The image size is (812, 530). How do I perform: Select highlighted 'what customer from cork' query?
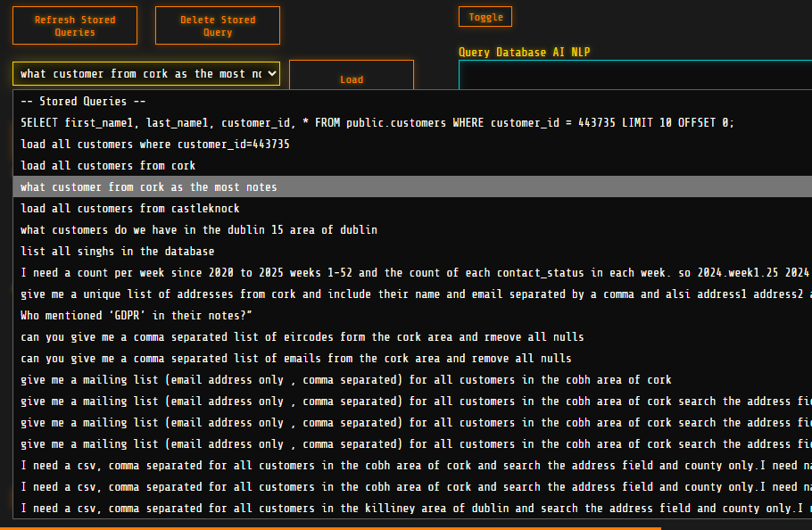point(149,187)
